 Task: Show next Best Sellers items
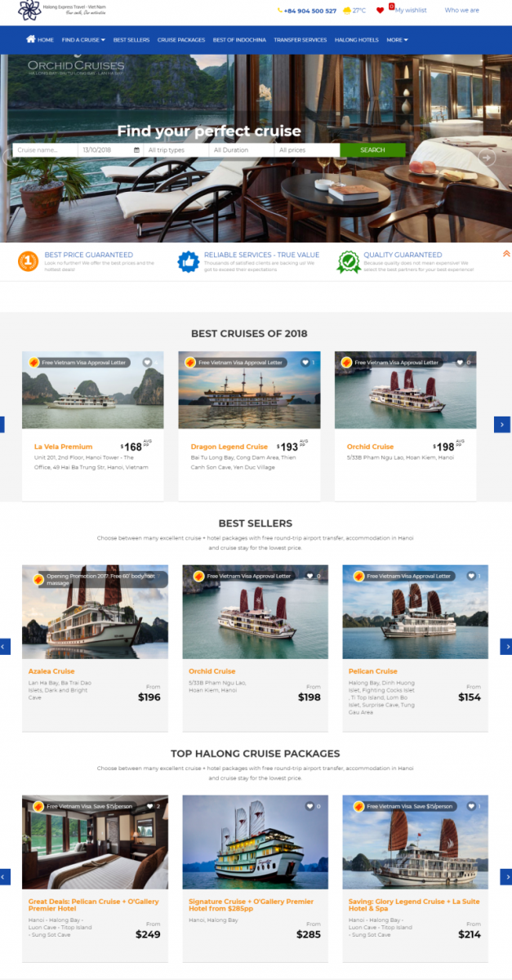pyautogui.click(x=506, y=647)
